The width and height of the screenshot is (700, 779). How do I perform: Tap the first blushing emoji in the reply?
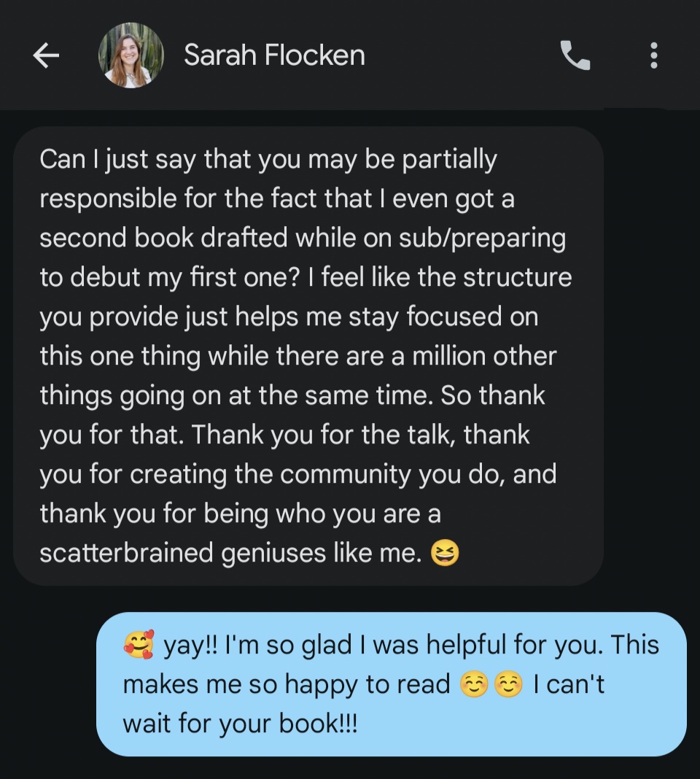coord(474,686)
